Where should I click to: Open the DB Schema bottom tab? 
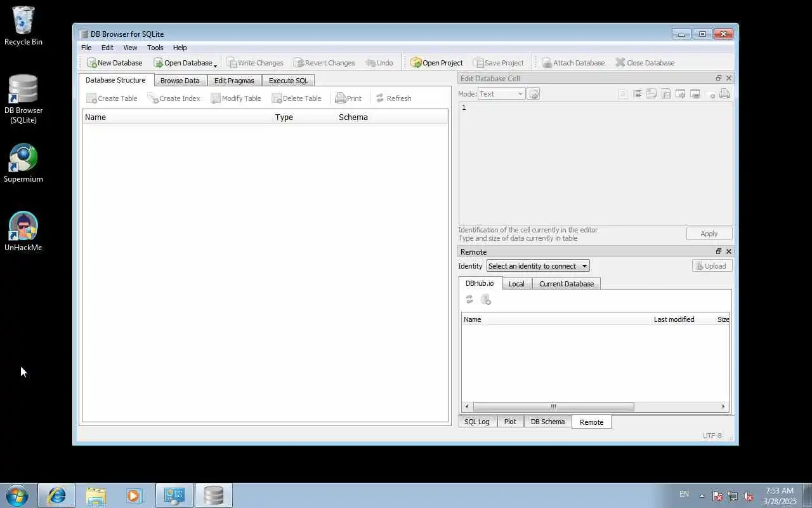click(x=547, y=422)
